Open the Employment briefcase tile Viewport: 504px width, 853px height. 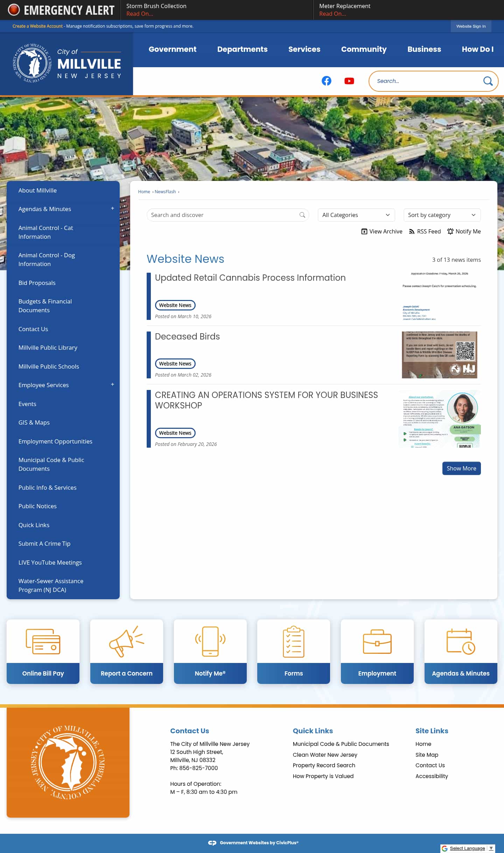[x=377, y=641]
